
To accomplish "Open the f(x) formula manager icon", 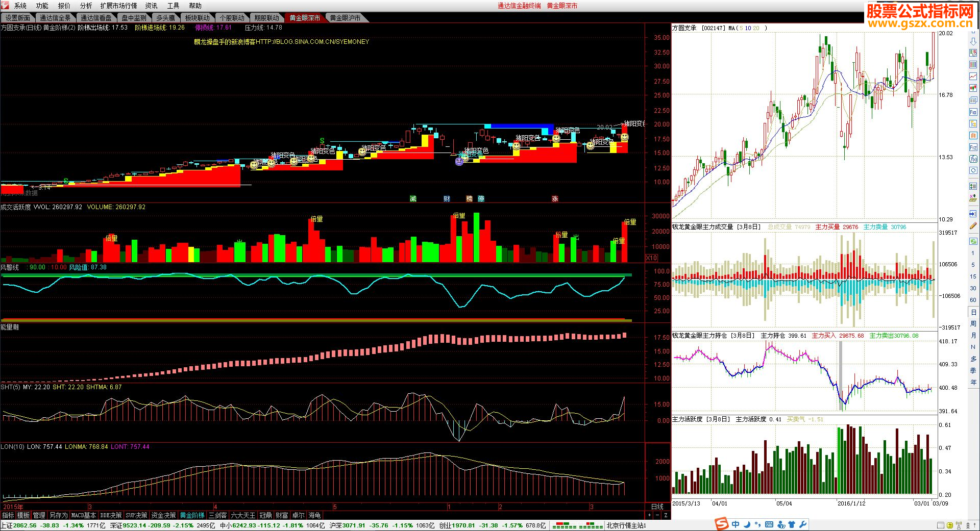I will coord(973,159).
